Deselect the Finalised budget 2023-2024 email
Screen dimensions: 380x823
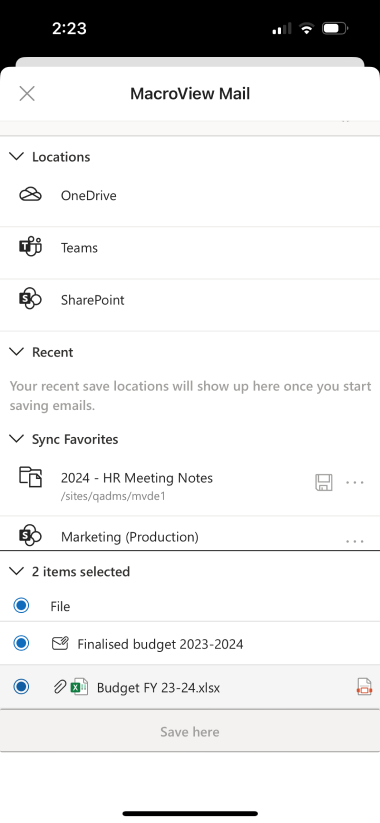pos(21,643)
